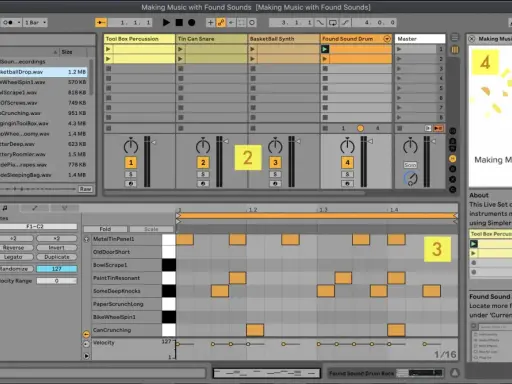Click Re-enable Automation arrow icon
Image resolution: width=512 pixels, height=384 pixels.
pyautogui.click(x=231, y=23)
